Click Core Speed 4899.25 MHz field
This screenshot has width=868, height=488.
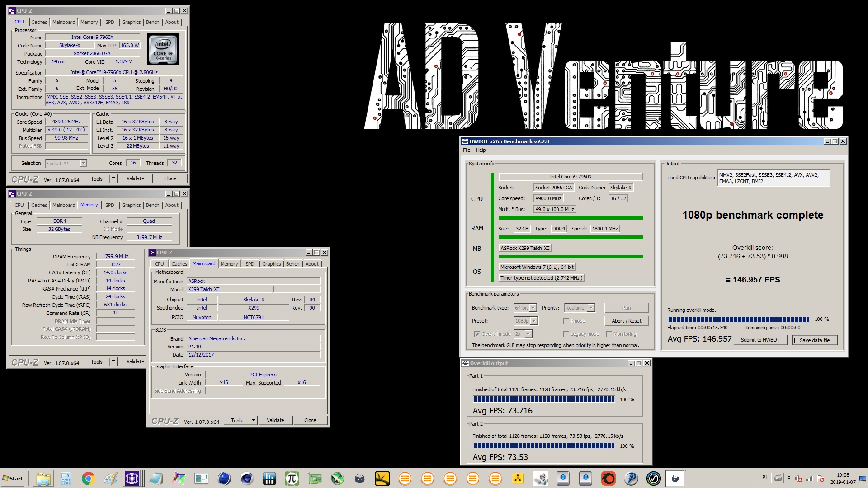(67, 122)
